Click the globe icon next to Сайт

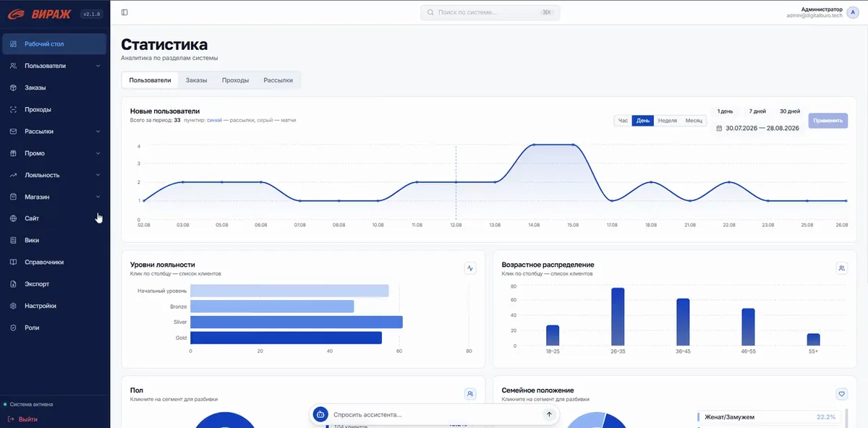pyautogui.click(x=14, y=218)
